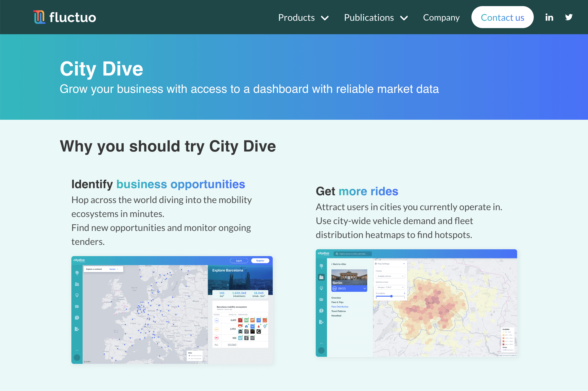Click Map Settings gear icon

tap(376, 264)
